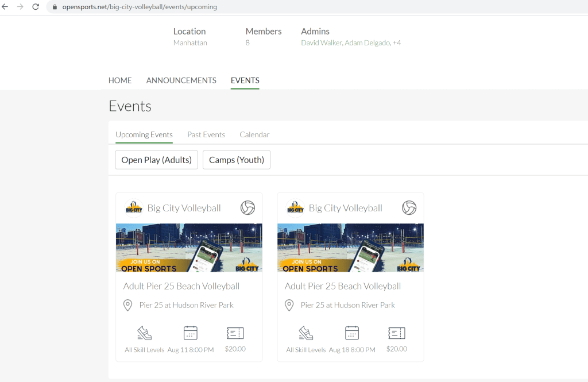Click the Big City logo on the Aug 18 card

[296, 208]
